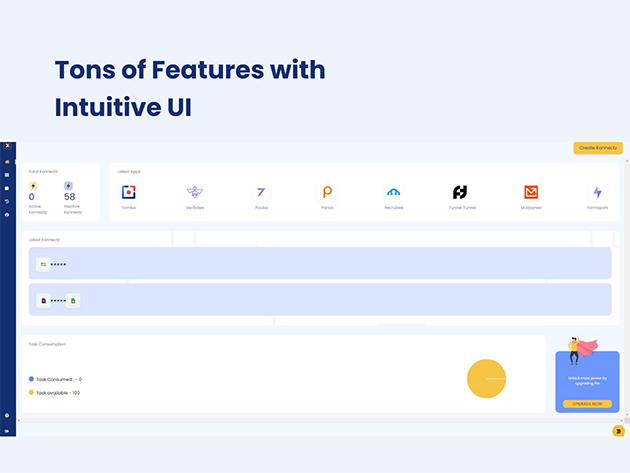630x473 pixels.
Task: Click the Inactive Konnectz lightning badge
Action: tap(68, 186)
